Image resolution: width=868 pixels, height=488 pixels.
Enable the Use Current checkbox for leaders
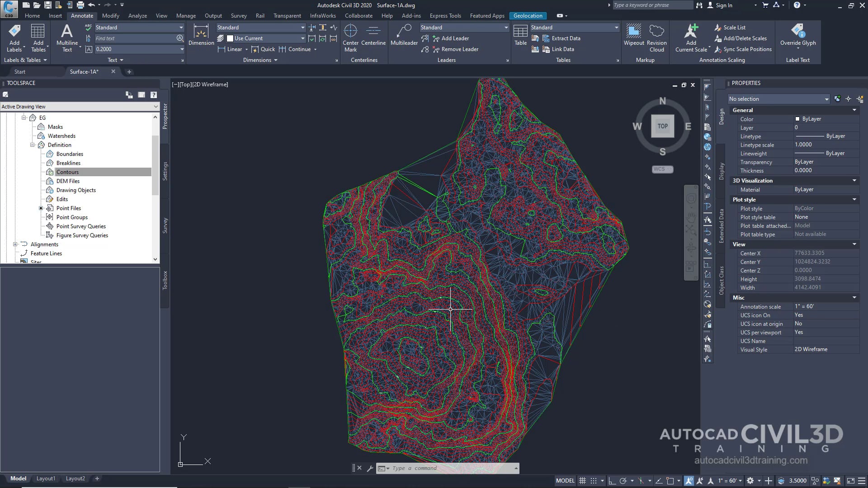(231, 38)
